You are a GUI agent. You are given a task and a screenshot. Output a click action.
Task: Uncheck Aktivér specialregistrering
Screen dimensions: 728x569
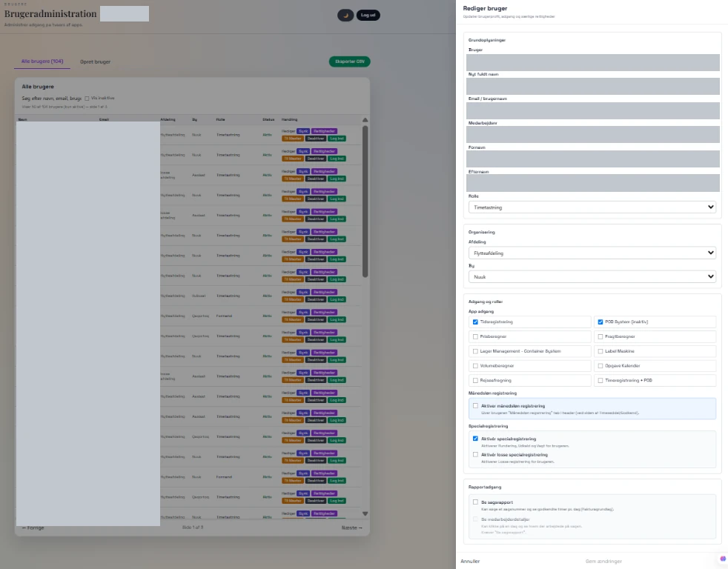[x=475, y=439]
